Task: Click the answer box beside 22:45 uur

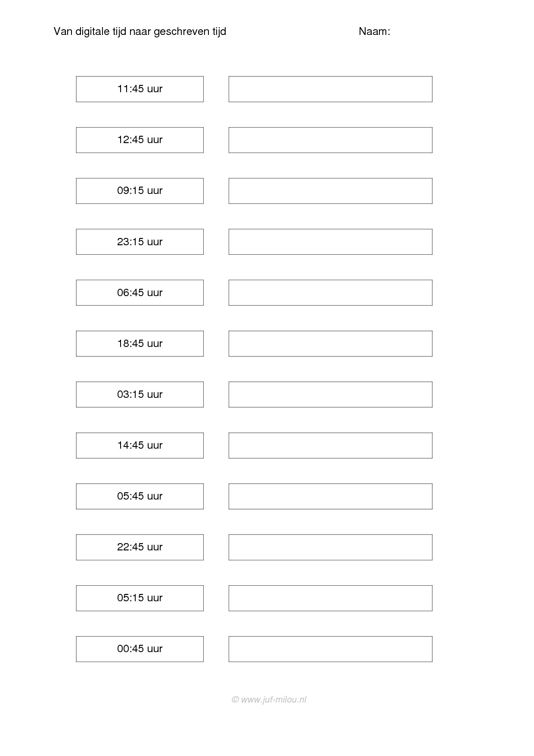Action: (x=330, y=547)
